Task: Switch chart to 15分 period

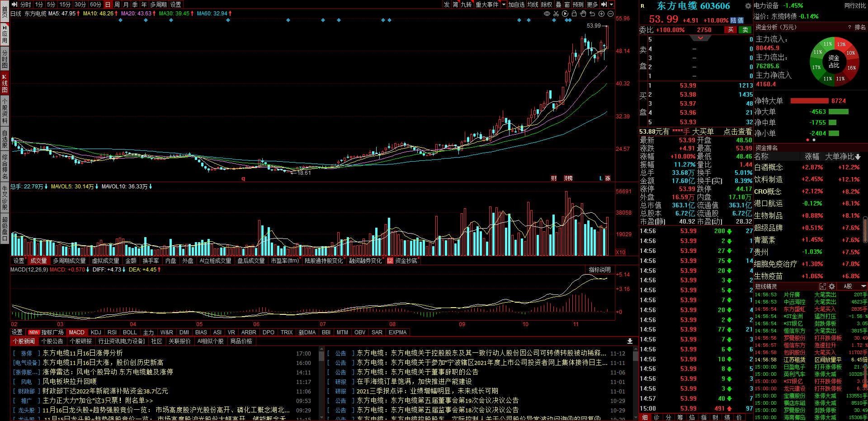Action: coord(65,5)
